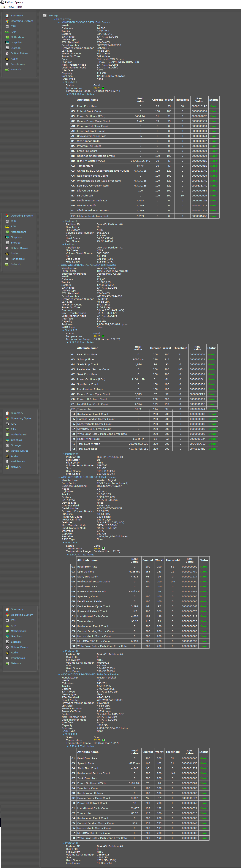Click the Features value S.M.A.R.T., APM, NCQ, TRIM, SSD
The image size is (241, 868).
click(118, 62)
